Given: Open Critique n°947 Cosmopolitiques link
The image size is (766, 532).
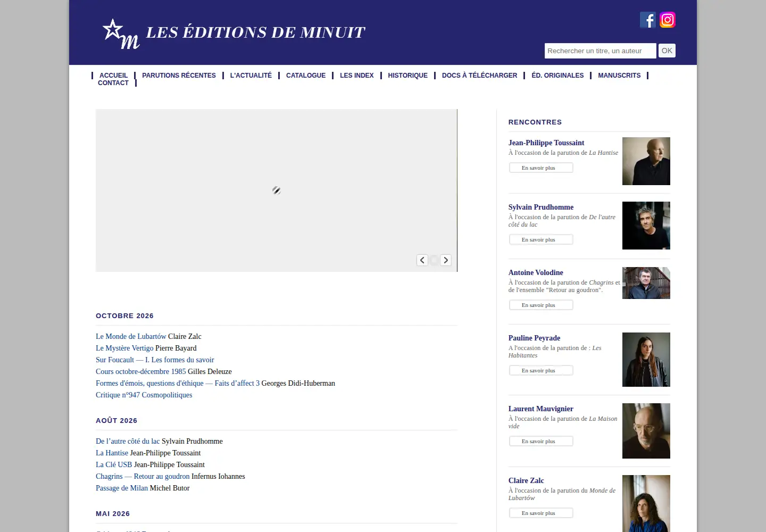Looking at the screenshot, I should tap(144, 395).
